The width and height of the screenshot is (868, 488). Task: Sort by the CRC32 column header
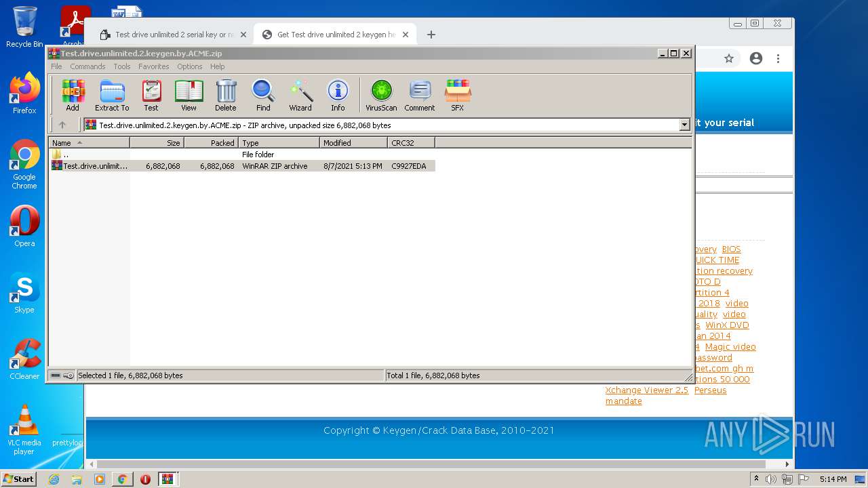[411, 143]
